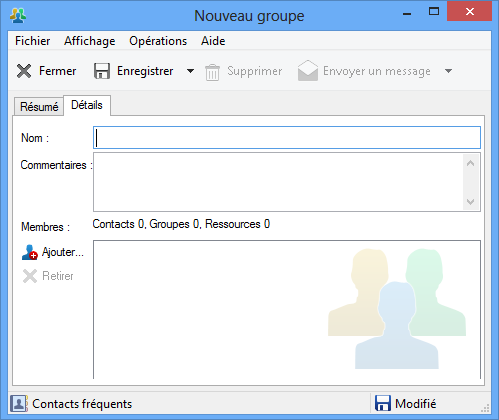Switch to the Résumé tab
Image resolution: width=499 pixels, height=420 pixels.
(x=39, y=107)
